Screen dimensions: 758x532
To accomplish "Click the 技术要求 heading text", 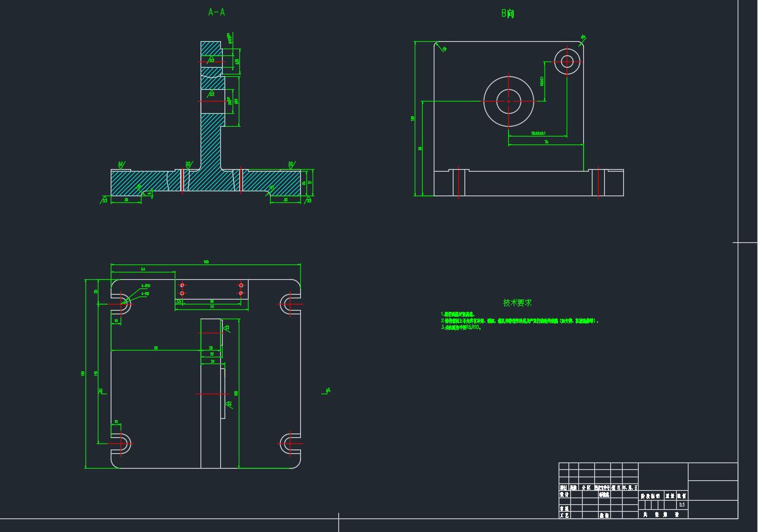I will point(517,303).
